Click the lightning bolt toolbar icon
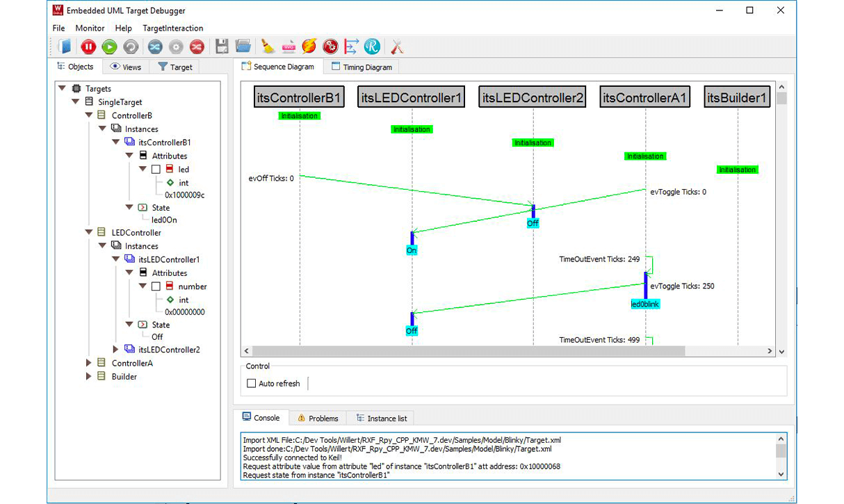 [x=309, y=47]
